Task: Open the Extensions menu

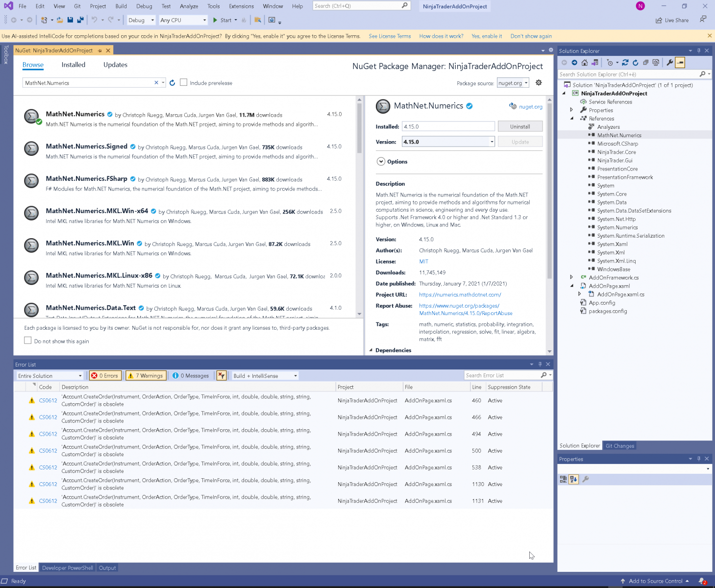Action: click(241, 6)
